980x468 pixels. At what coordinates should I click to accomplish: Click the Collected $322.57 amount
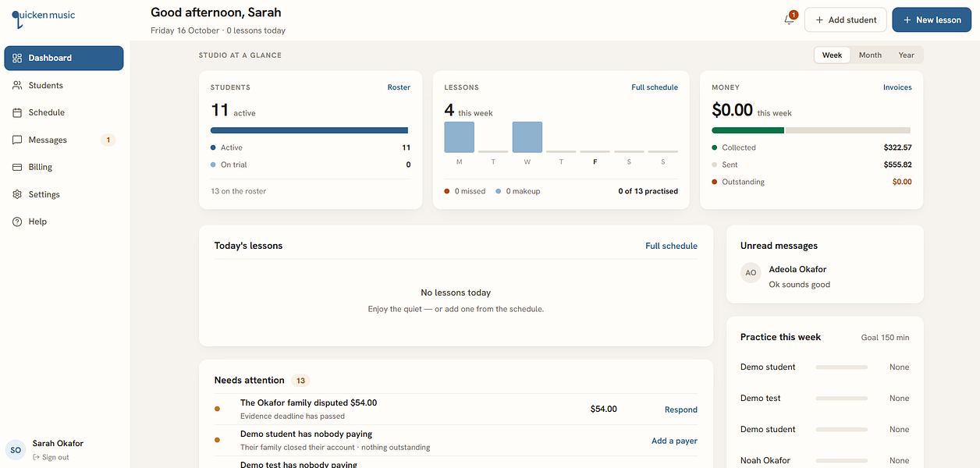click(x=897, y=147)
